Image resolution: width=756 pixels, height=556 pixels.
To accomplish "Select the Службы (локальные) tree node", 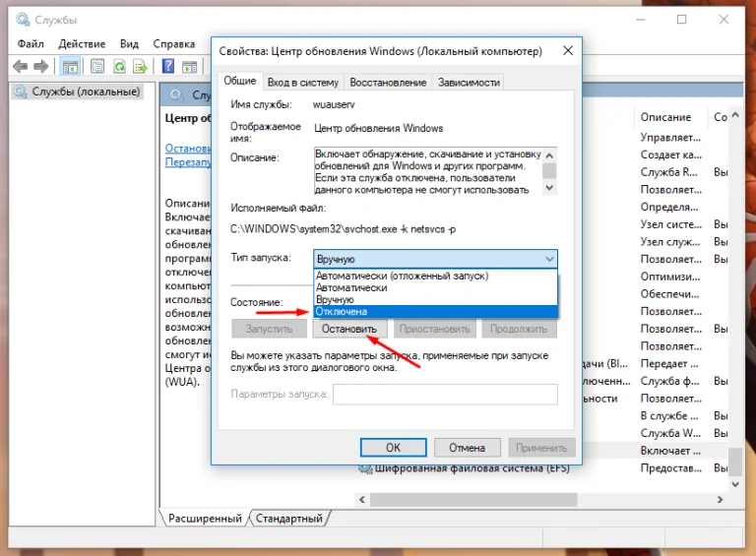I will pyautogui.click(x=77, y=92).
